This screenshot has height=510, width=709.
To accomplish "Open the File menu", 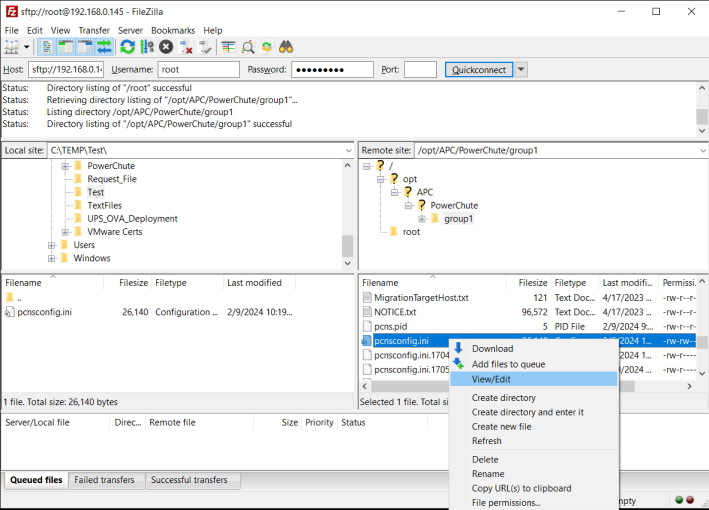I will click(x=11, y=30).
